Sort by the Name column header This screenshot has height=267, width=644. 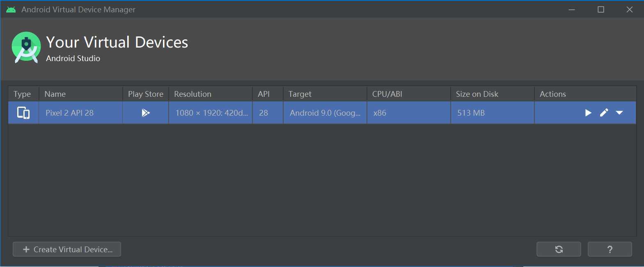tap(81, 94)
